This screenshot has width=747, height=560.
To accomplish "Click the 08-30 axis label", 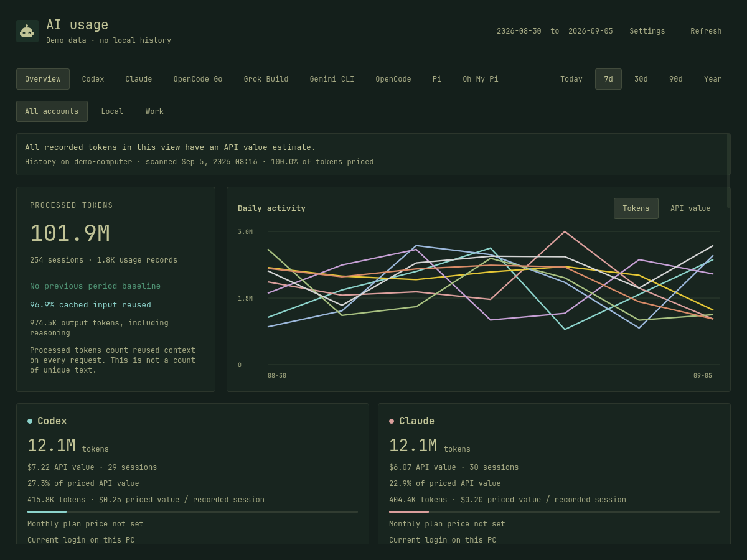I will coord(277,376).
